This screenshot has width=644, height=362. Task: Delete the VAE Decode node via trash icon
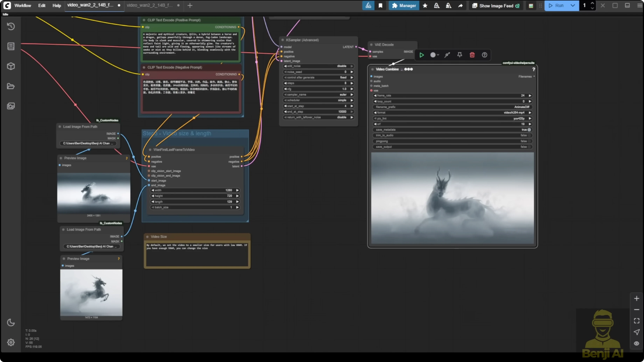click(472, 55)
